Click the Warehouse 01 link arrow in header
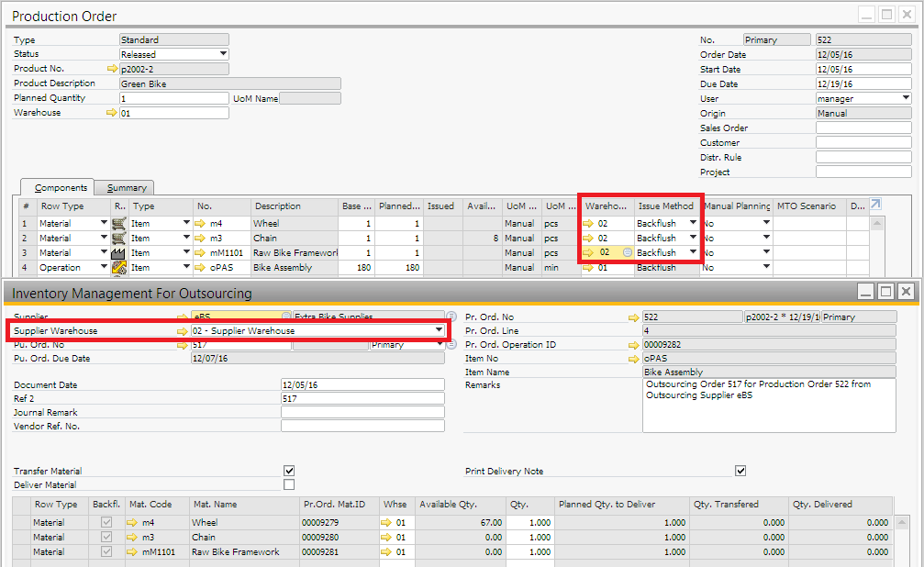 pos(112,113)
